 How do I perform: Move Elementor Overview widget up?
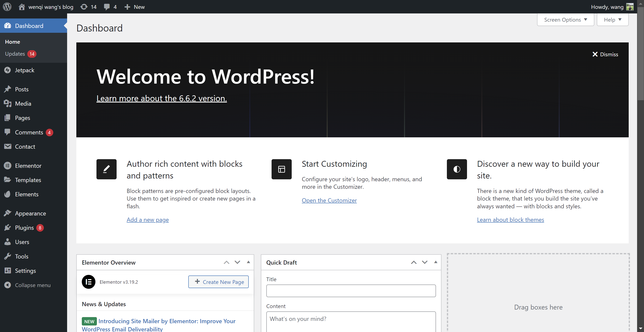[x=226, y=262]
